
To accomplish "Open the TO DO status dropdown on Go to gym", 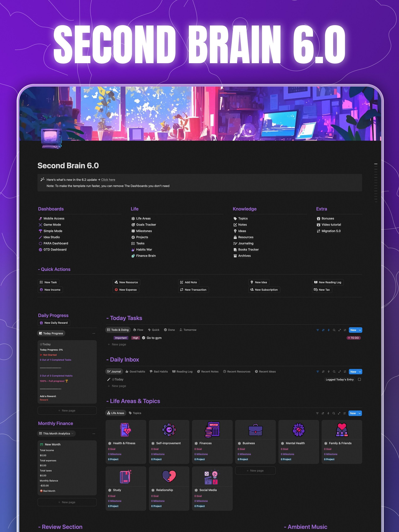I will click(x=353, y=338).
